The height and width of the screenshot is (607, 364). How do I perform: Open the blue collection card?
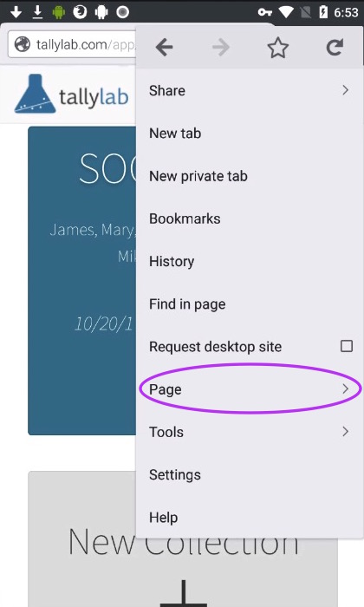82,281
